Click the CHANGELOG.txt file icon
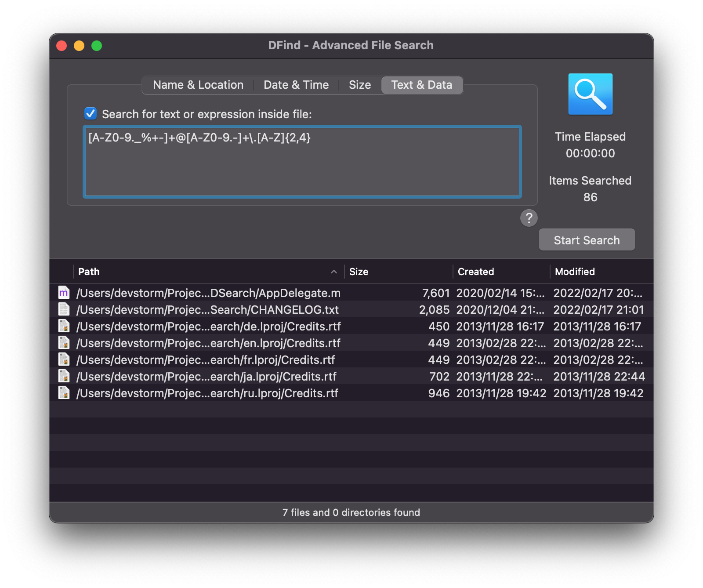 tap(64, 309)
